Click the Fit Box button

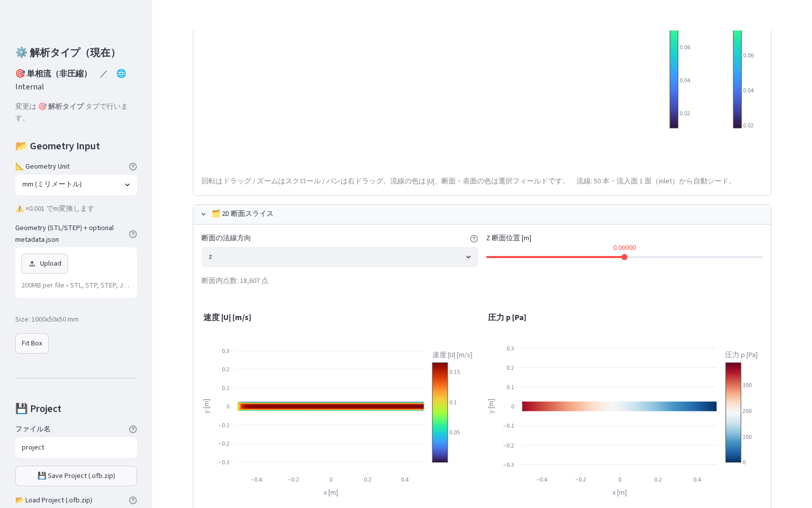click(32, 343)
